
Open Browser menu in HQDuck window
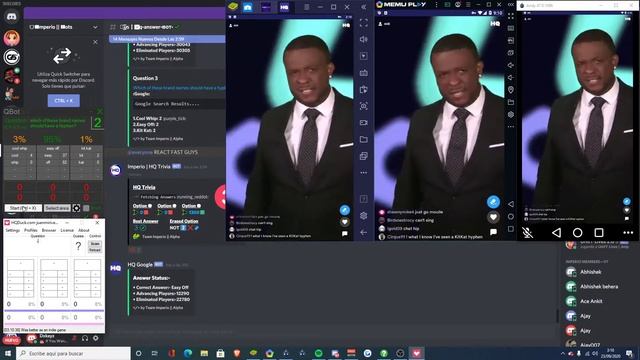49,230
